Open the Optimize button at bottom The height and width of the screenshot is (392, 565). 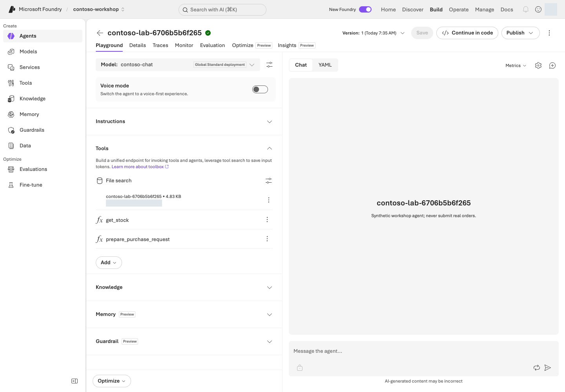click(x=112, y=381)
